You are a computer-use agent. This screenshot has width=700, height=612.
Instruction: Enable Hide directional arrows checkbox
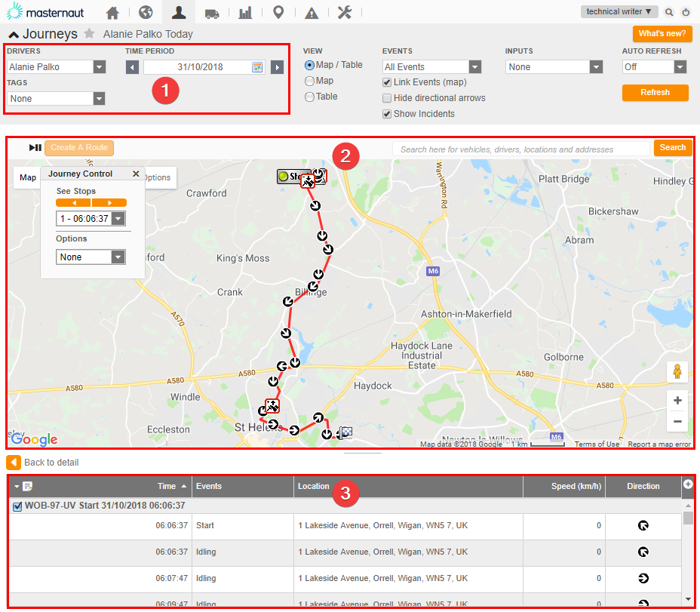[387, 98]
